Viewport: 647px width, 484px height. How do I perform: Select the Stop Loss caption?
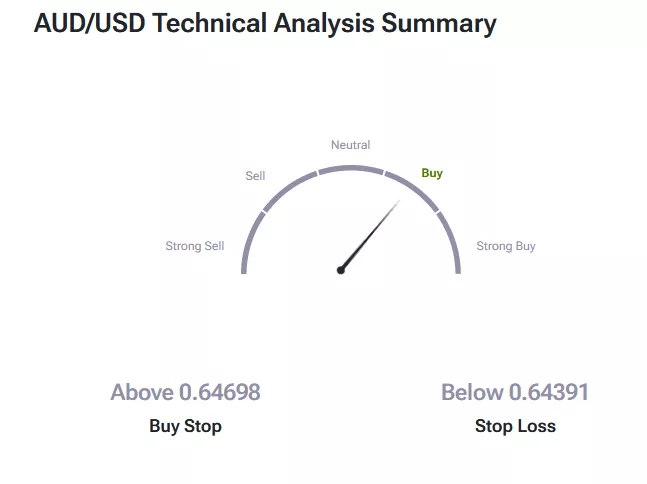pos(515,426)
